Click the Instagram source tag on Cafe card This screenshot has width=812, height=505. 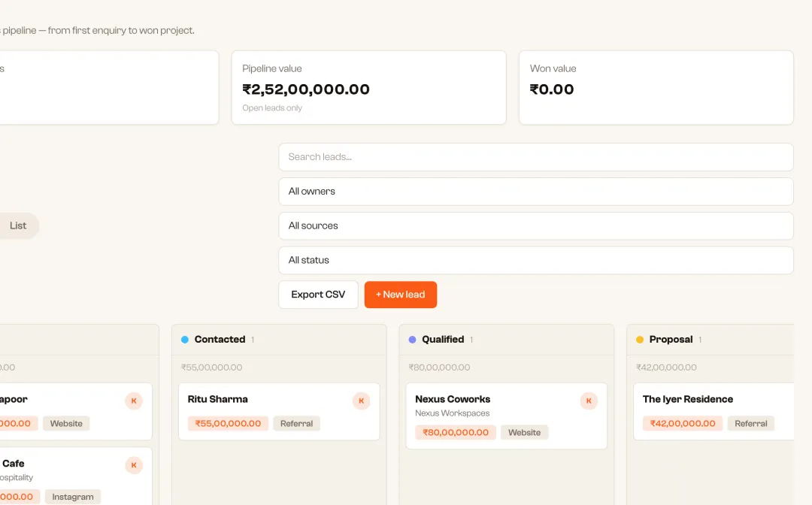[73, 497]
